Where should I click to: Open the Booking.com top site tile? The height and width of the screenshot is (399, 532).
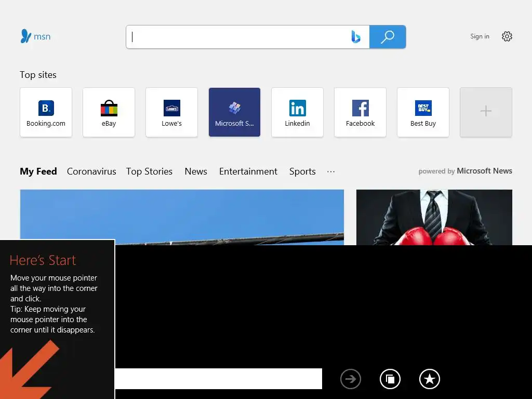pyautogui.click(x=46, y=112)
